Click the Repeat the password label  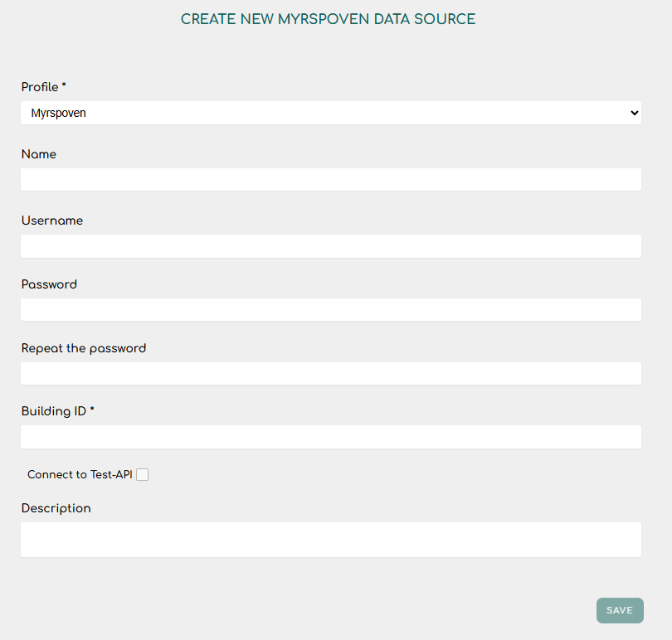pyautogui.click(x=84, y=348)
